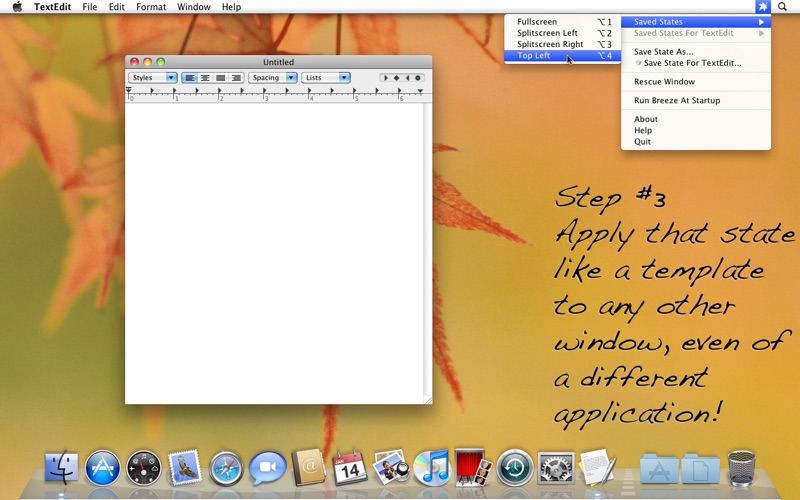Open Time Machine from the Dock
Viewport: 800px width, 500px height.
(515, 467)
